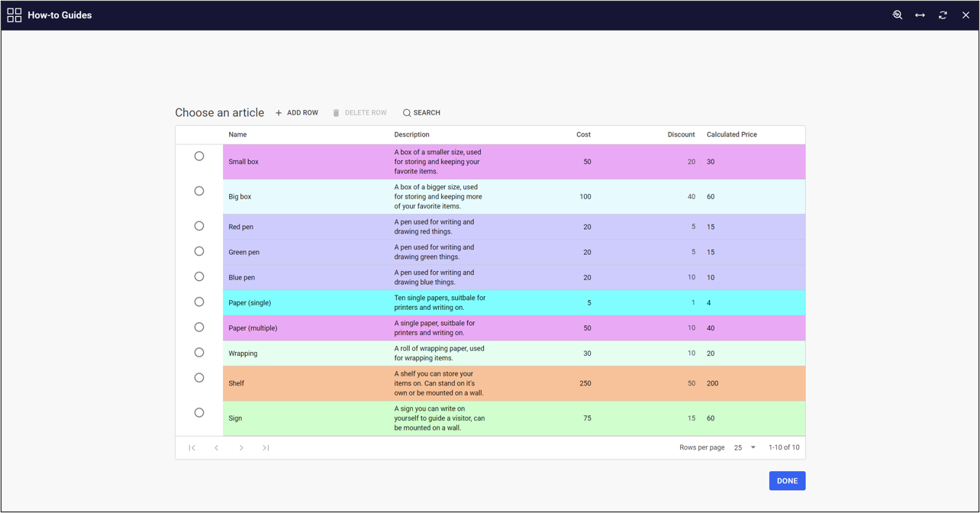Close the How-to Guides window
980x513 pixels.
965,15
